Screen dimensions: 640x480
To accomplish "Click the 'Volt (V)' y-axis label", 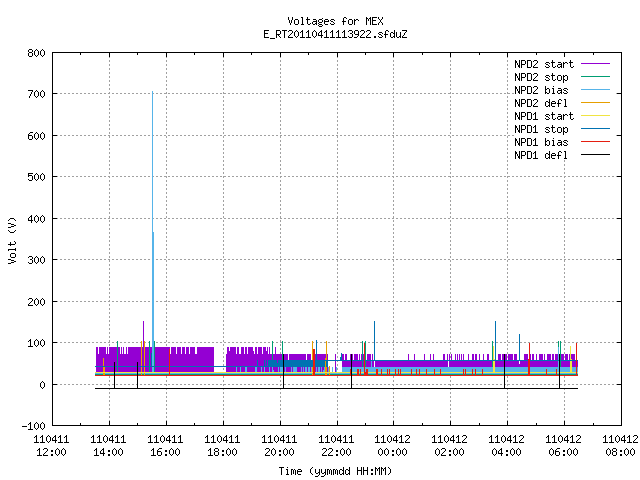I will pos(12,241).
